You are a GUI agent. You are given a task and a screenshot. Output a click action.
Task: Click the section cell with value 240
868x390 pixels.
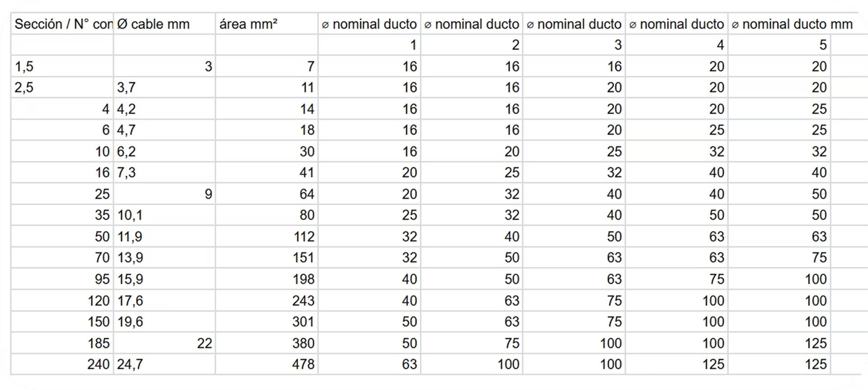(62, 364)
